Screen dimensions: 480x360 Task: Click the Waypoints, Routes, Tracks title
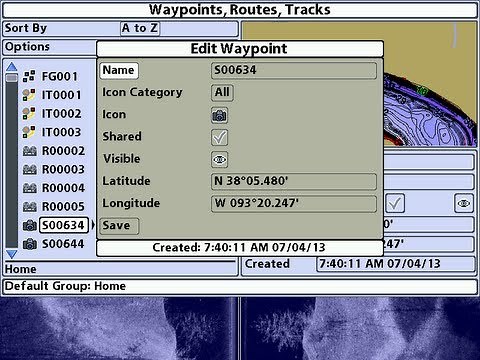[x=240, y=10]
